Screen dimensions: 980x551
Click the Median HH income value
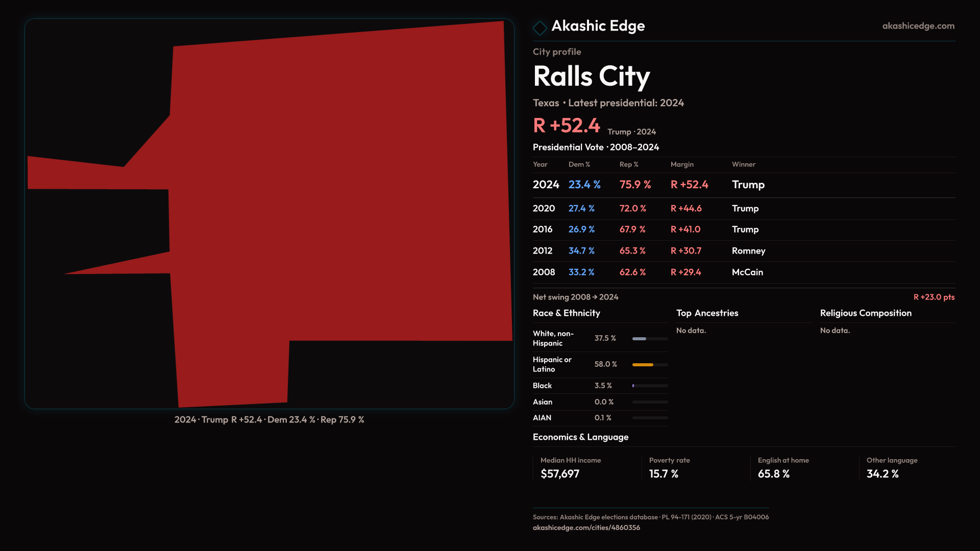pos(560,474)
